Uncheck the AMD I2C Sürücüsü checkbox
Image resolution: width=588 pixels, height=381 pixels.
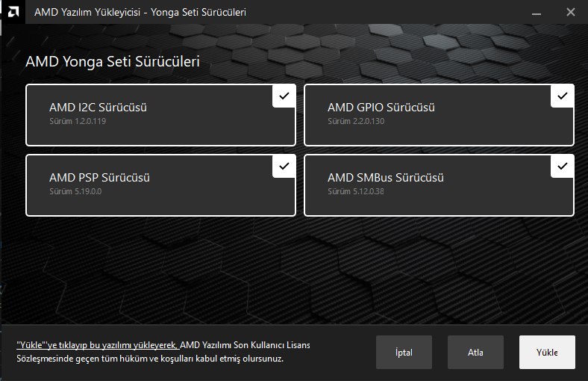tap(284, 96)
